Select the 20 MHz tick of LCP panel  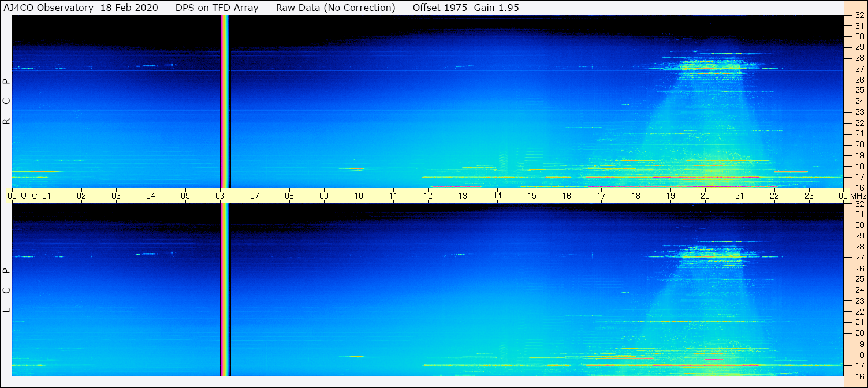(859, 333)
